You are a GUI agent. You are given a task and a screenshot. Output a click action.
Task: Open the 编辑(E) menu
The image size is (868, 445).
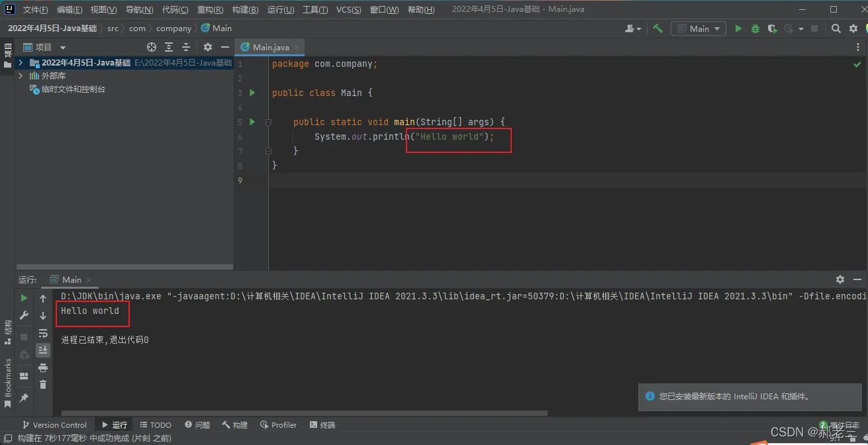70,9
